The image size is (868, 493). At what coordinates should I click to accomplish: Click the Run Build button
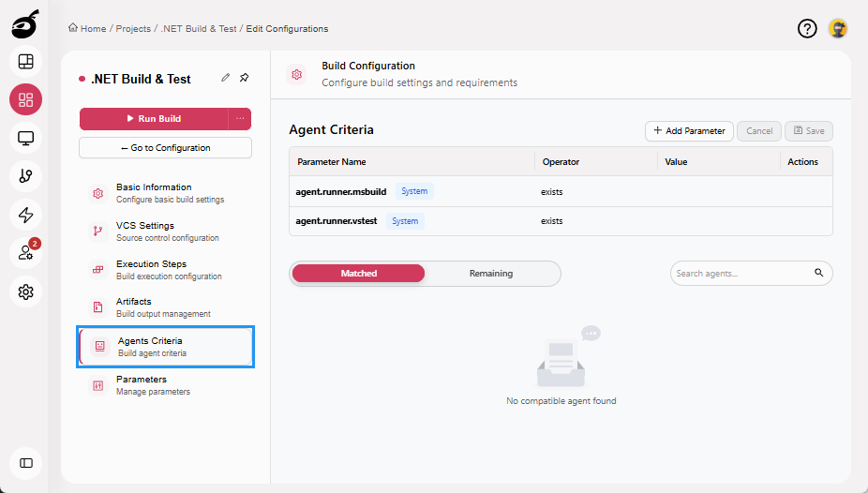[x=154, y=118]
